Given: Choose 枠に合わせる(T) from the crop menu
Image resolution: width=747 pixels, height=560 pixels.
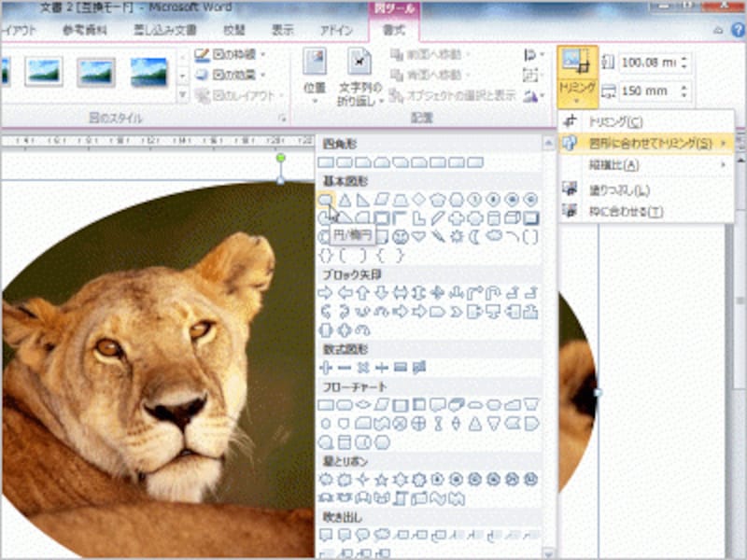Looking at the screenshot, I should pos(645,211).
